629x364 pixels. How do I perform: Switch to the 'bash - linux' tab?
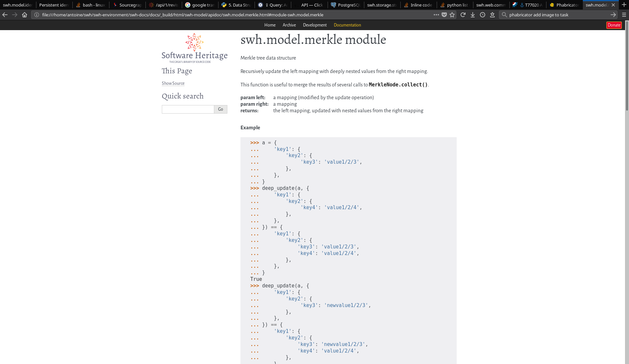[x=91, y=5]
